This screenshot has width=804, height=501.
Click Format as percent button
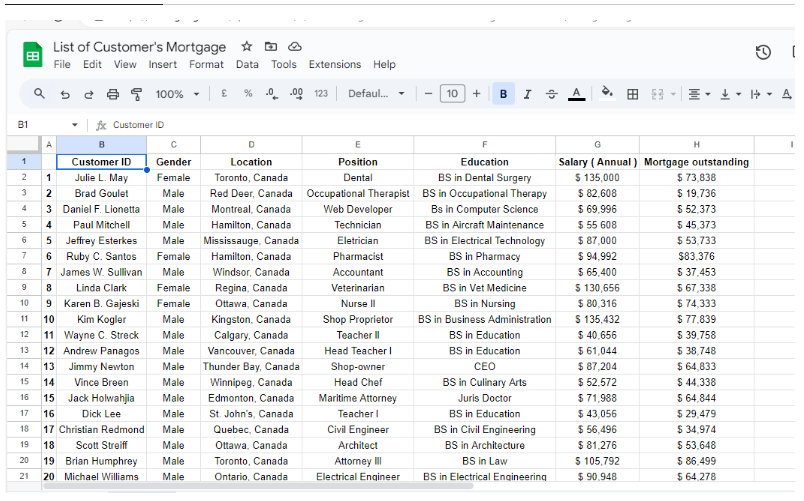248,94
